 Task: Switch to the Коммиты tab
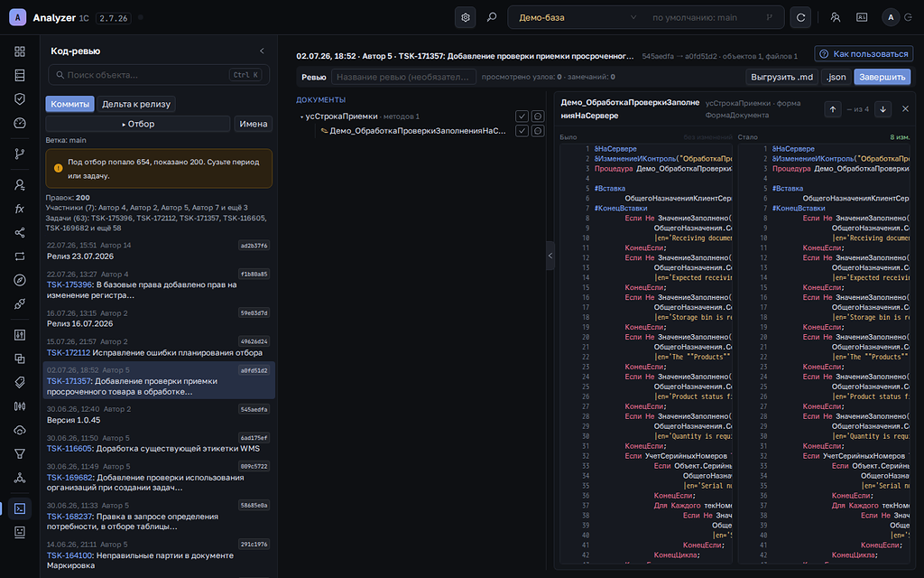69,104
